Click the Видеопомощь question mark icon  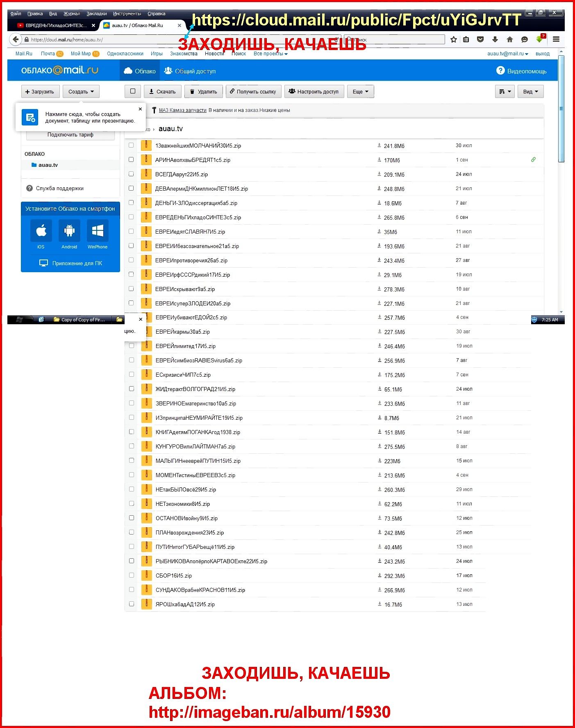tap(500, 71)
